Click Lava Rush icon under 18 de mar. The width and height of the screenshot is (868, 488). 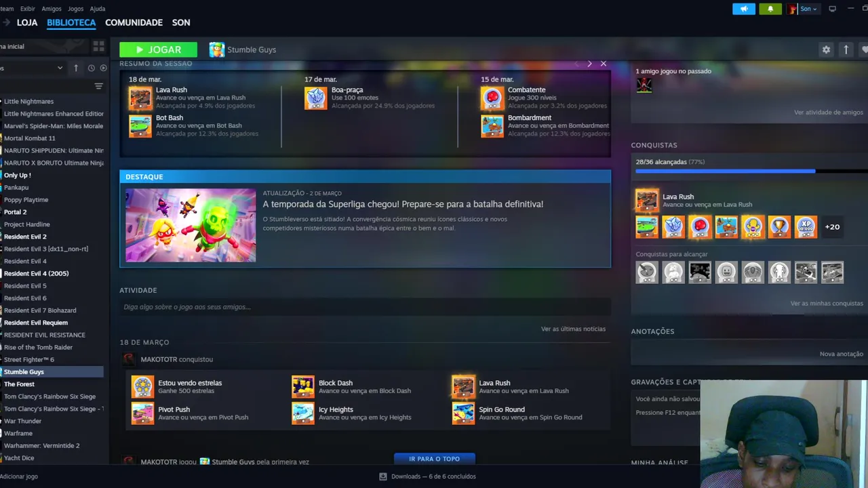(x=140, y=98)
